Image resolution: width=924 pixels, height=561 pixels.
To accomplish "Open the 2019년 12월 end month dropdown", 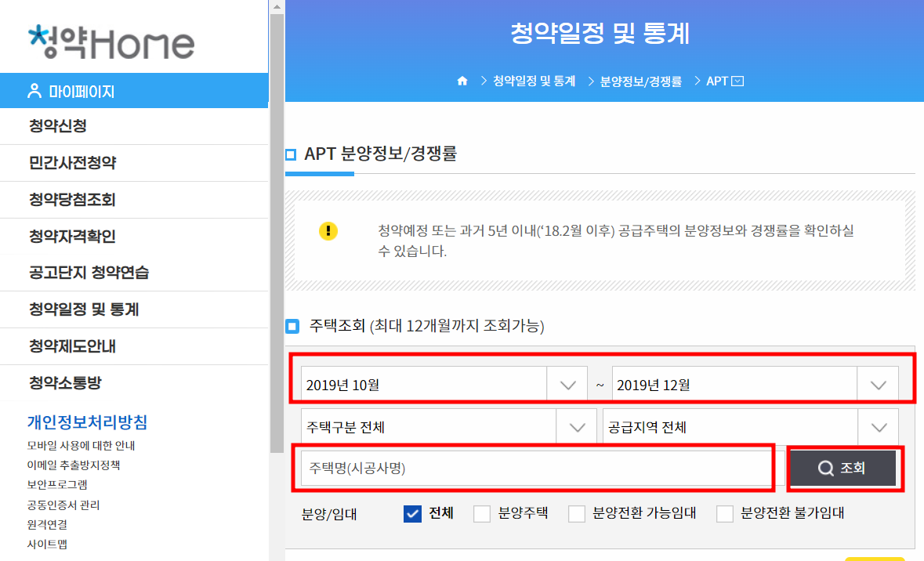I will (878, 383).
